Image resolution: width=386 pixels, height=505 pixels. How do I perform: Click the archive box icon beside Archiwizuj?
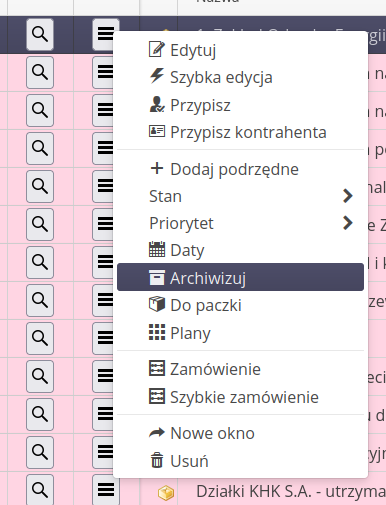click(x=157, y=277)
